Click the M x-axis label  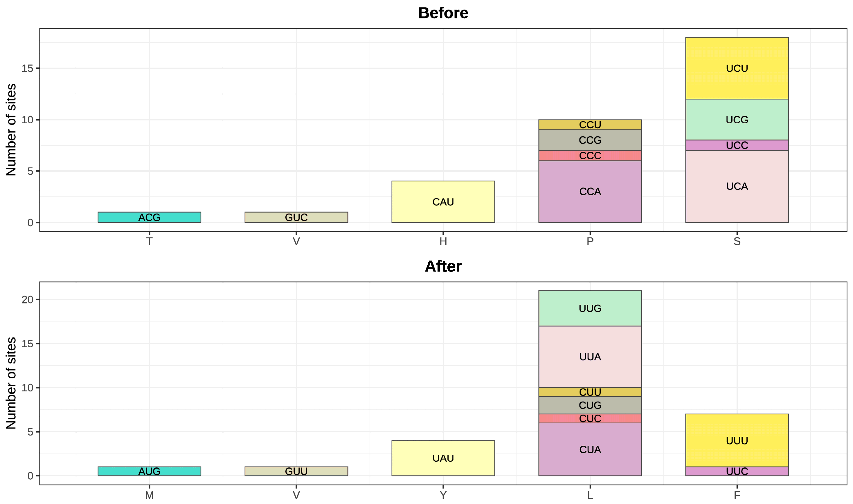click(149, 495)
